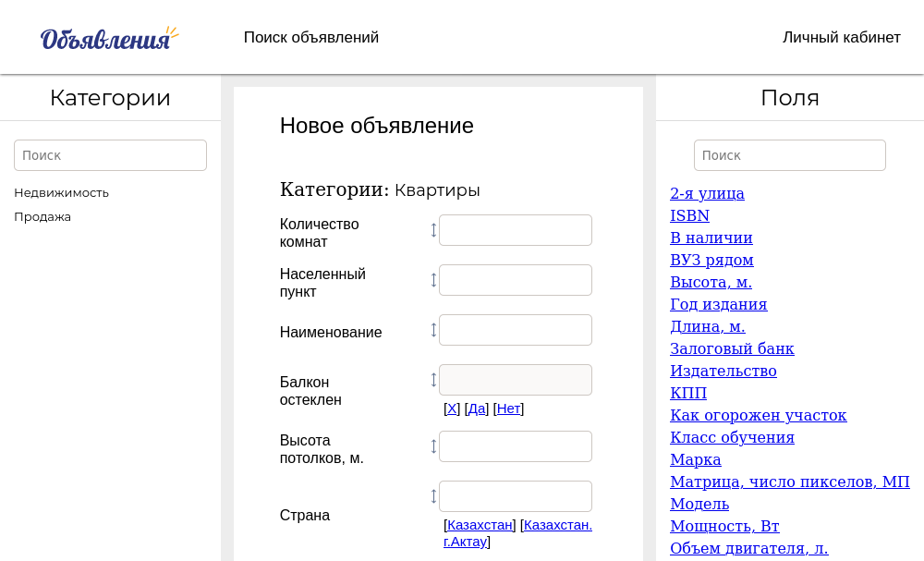This screenshot has height=561, width=924.
Task: Choose the Казахстан country suggestion
Action: point(480,525)
